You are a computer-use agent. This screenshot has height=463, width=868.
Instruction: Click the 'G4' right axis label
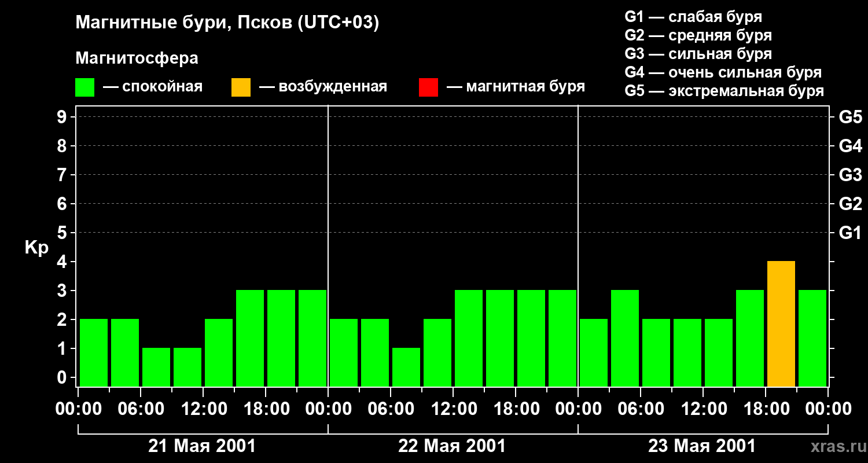(850, 146)
